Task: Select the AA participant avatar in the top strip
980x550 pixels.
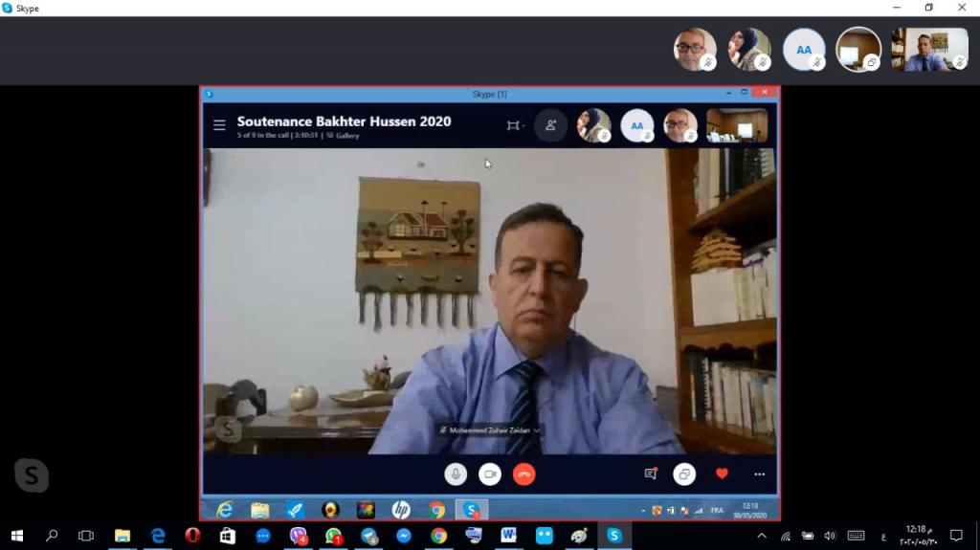Action: pyautogui.click(x=804, y=50)
